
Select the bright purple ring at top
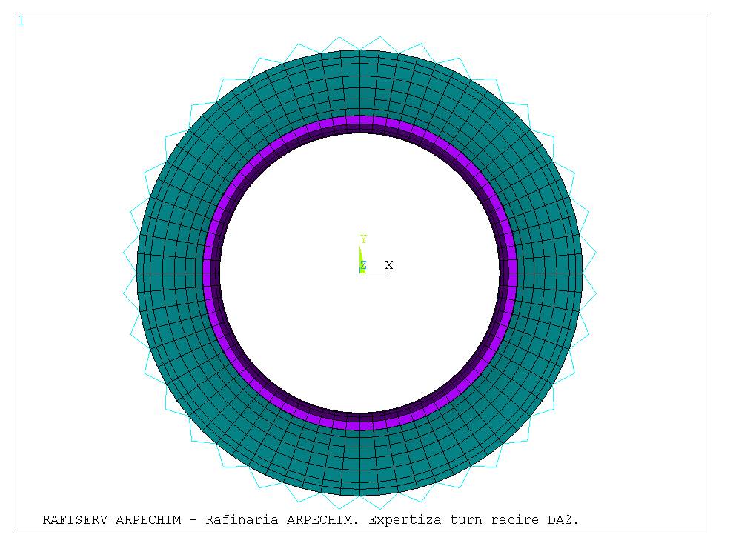(359, 120)
